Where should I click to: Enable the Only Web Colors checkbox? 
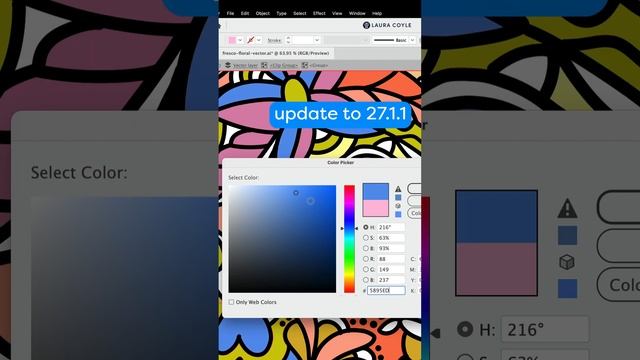pyautogui.click(x=231, y=302)
